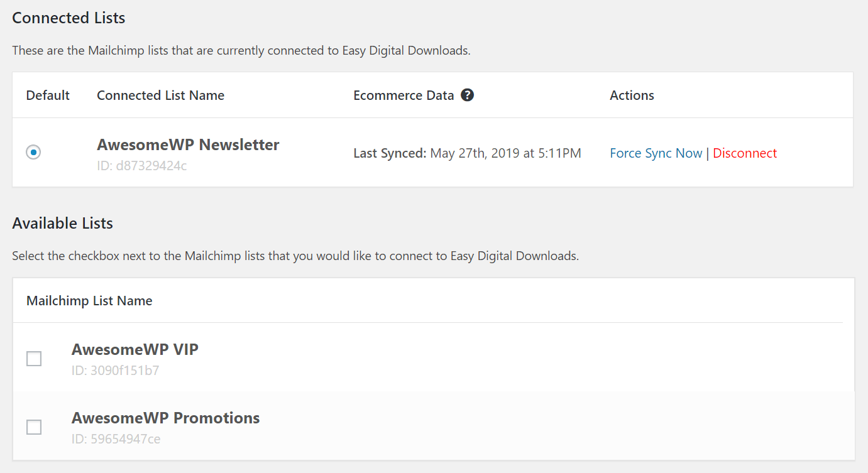Click the Default column header
Image resolution: width=868 pixels, height=473 pixels.
[48, 95]
